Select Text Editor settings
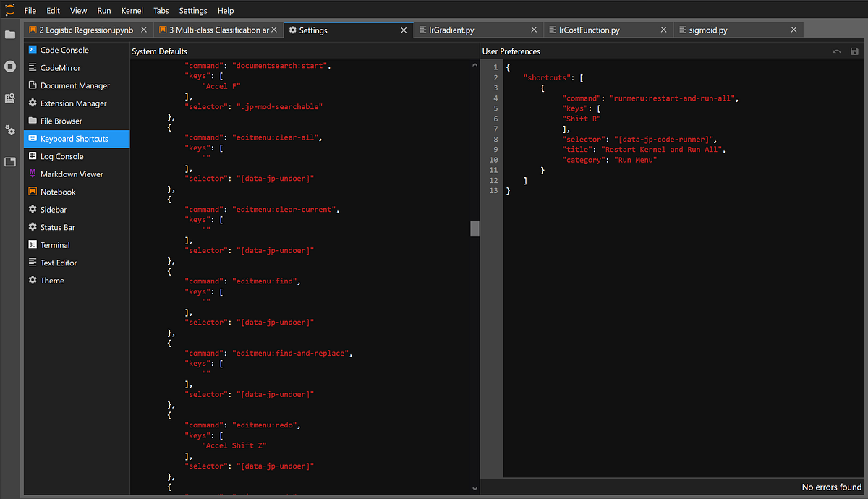The height and width of the screenshot is (499, 868). point(77,263)
